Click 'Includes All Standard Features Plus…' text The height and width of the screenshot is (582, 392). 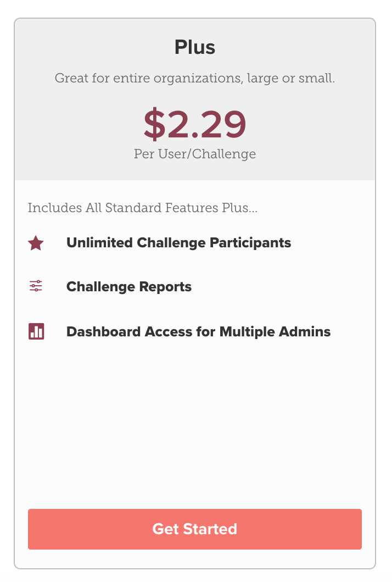142,208
